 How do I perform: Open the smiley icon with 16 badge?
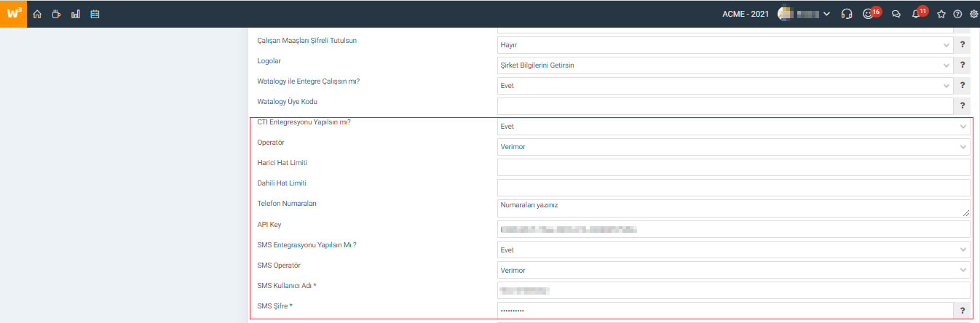pyautogui.click(x=868, y=14)
